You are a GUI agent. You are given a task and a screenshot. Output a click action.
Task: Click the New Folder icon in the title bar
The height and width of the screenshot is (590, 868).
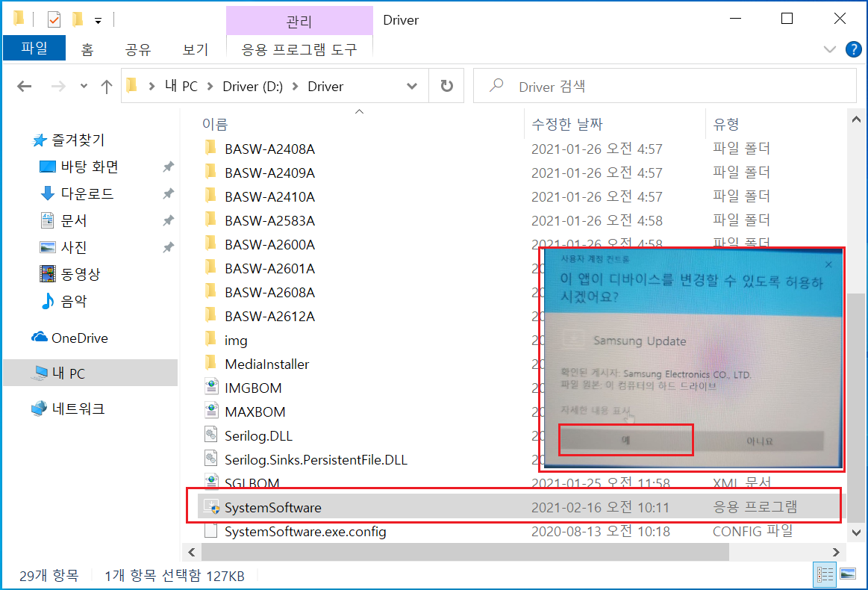(x=78, y=20)
